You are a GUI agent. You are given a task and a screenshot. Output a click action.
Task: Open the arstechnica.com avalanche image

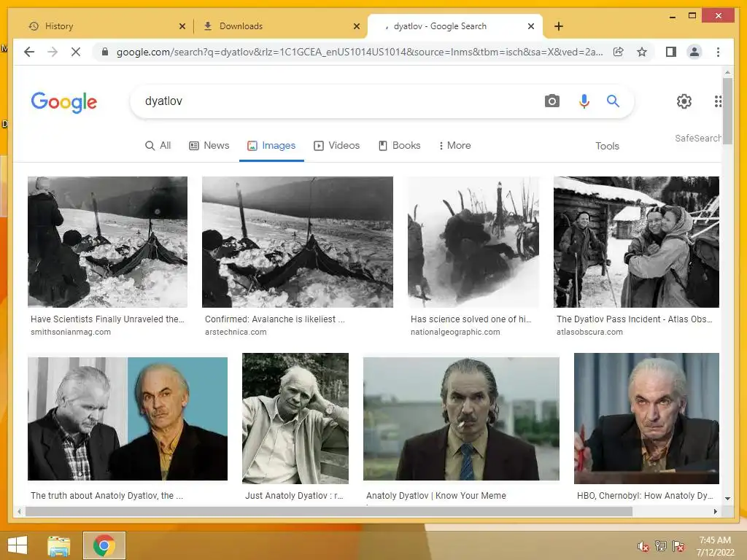[x=298, y=242]
